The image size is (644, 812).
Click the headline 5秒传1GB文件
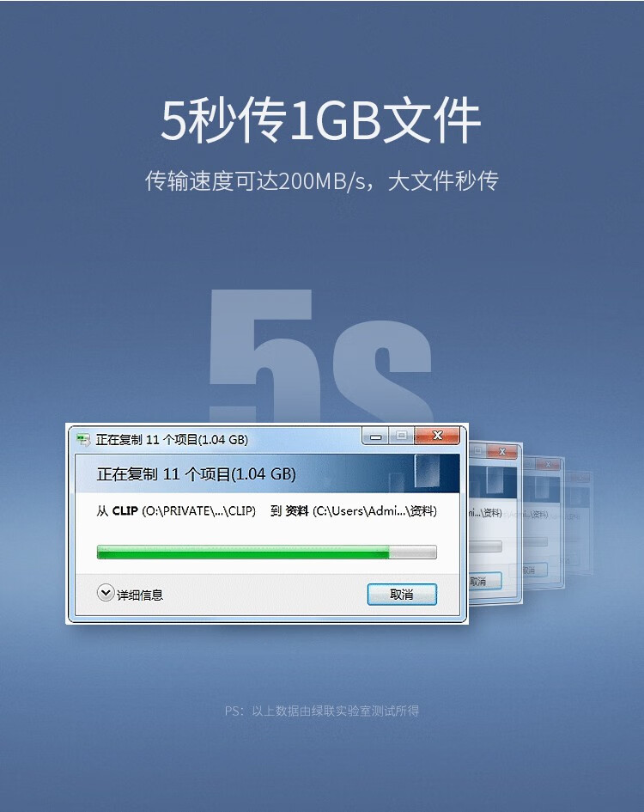tap(321, 120)
